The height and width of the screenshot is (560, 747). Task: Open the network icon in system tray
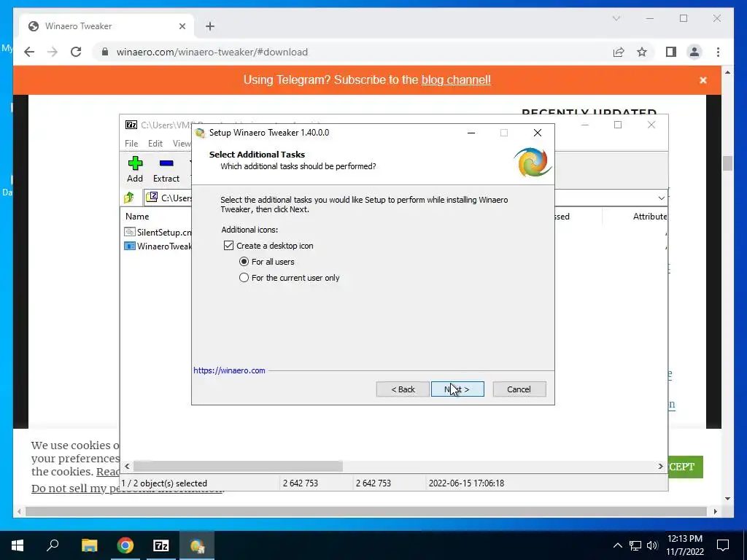coord(635,545)
